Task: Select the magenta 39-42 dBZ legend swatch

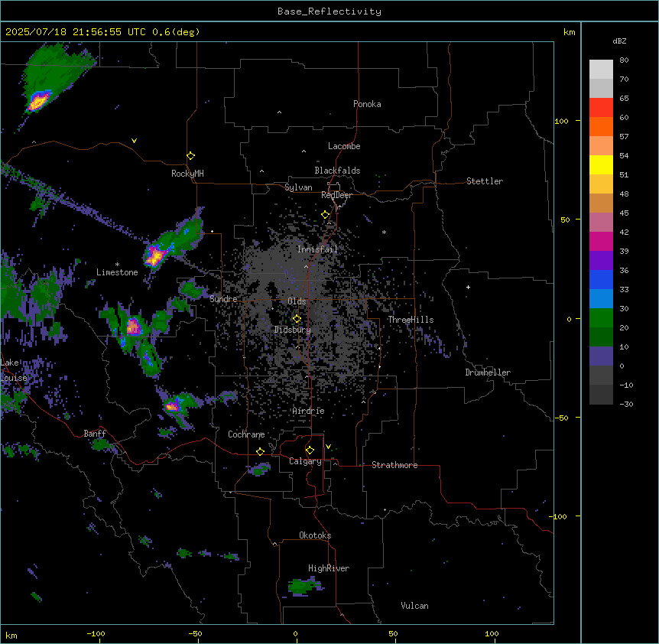Action: tap(601, 241)
